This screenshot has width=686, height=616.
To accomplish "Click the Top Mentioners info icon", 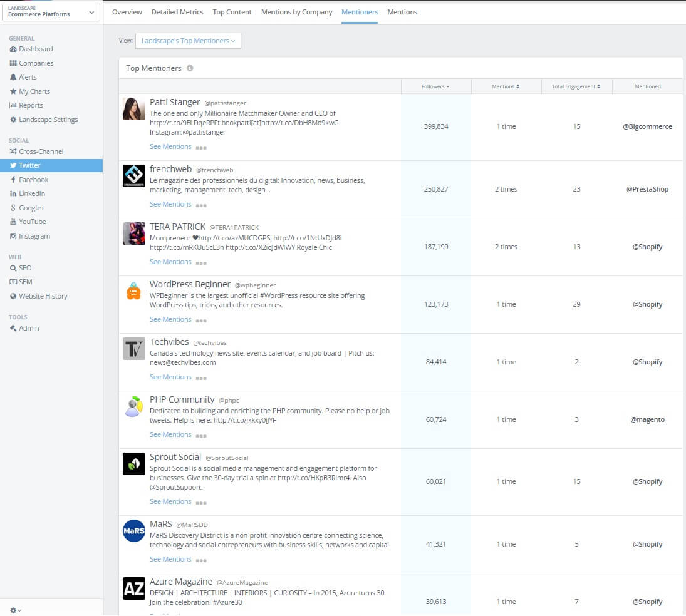I will (190, 68).
